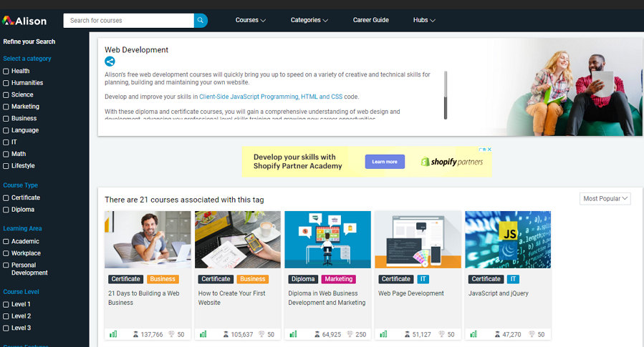This screenshot has width=644, height=347.
Task: Open the Most Popular sort dropdown
Action: (x=605, y=198)
